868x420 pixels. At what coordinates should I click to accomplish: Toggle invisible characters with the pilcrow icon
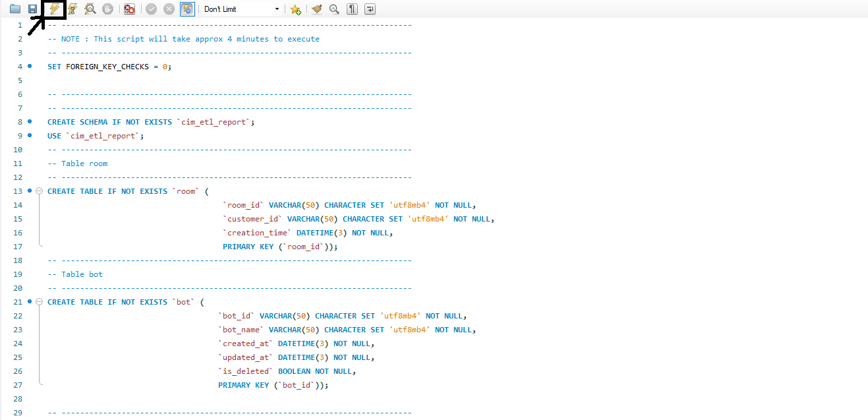tap(353, 9)
